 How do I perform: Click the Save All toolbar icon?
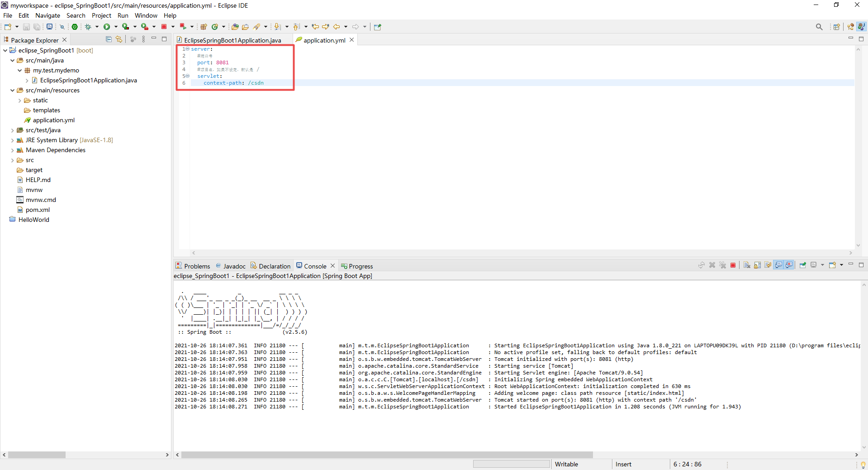[x=37, y=27]
